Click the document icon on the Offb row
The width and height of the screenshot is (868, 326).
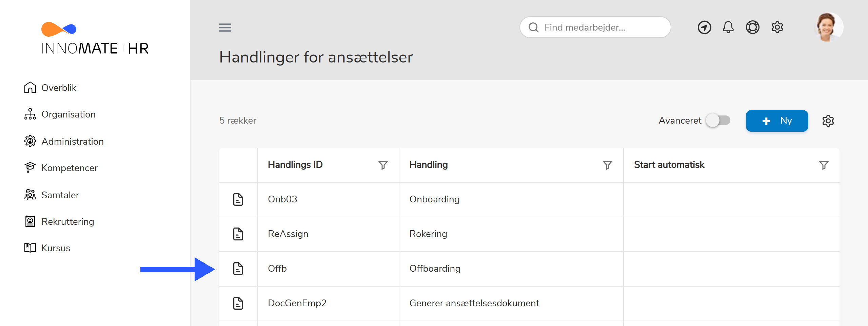(238, 268)
